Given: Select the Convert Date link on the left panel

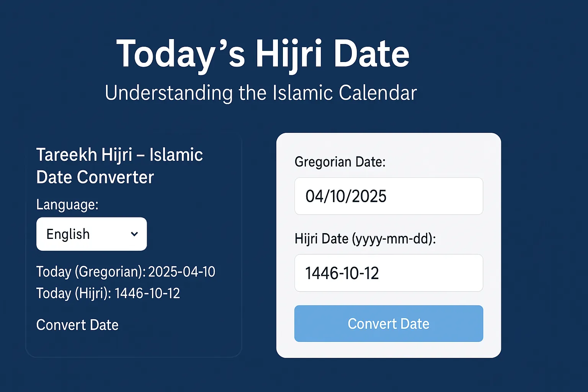Looking at the screenshot, I should 77,325.
